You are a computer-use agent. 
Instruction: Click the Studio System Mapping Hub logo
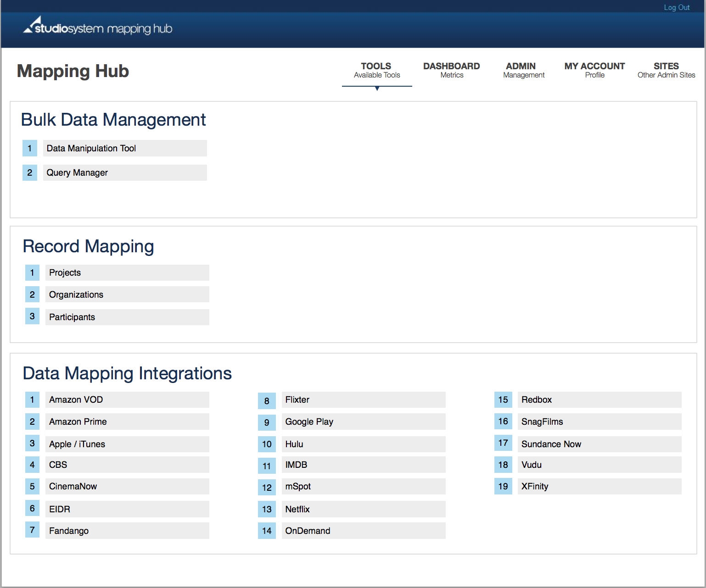98,26
